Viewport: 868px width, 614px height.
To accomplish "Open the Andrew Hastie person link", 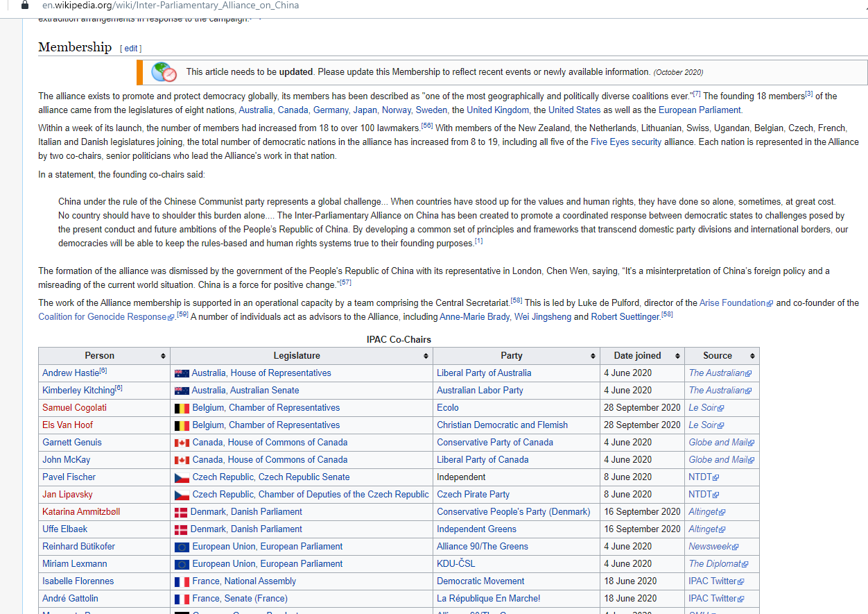I will (71, 373).
